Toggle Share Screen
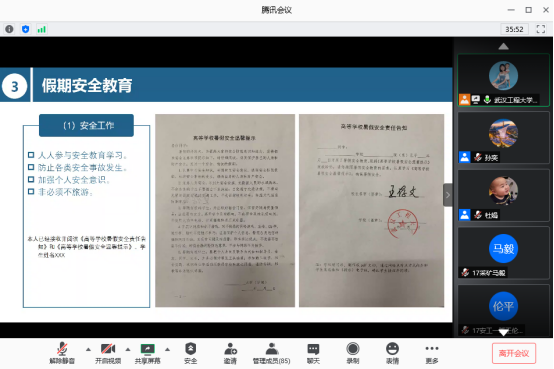The height and width of the screenshot is (369, 554). 148,353
